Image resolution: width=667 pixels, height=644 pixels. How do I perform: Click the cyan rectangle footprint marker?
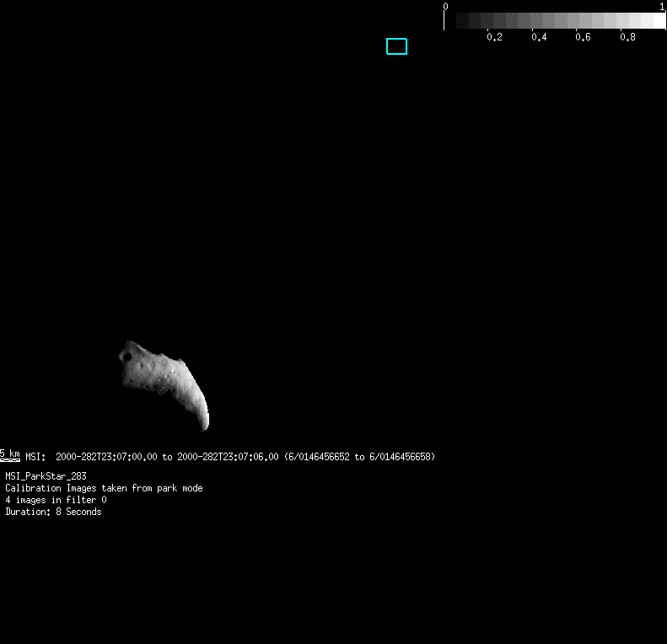pos(396,46)
